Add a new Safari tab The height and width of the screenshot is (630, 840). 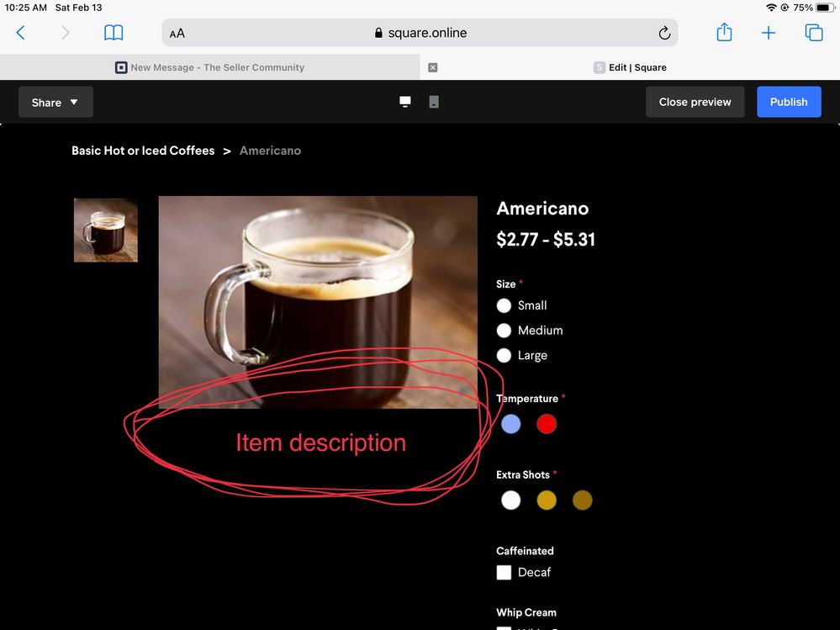coord(769,33)
